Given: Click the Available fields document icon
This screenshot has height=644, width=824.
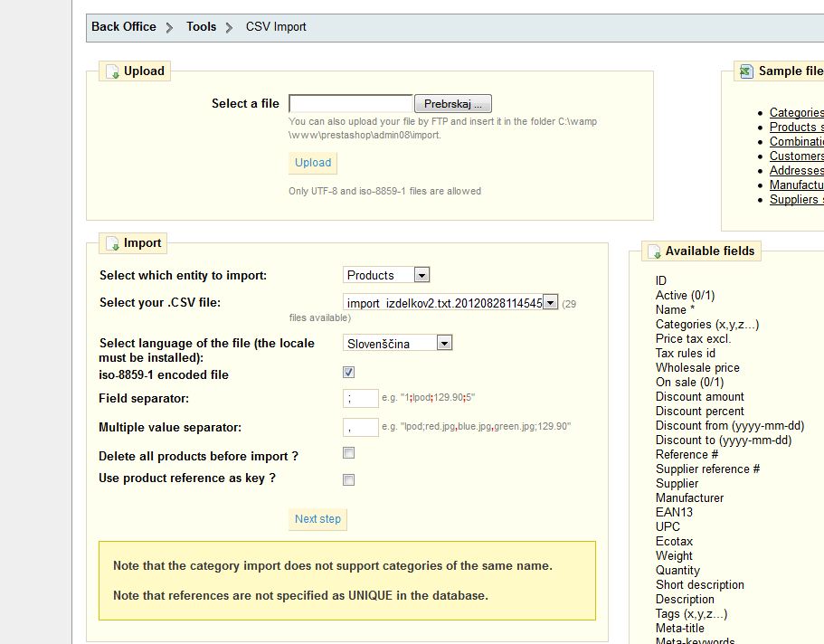Looking at the screenshot, I should point(654,251).
